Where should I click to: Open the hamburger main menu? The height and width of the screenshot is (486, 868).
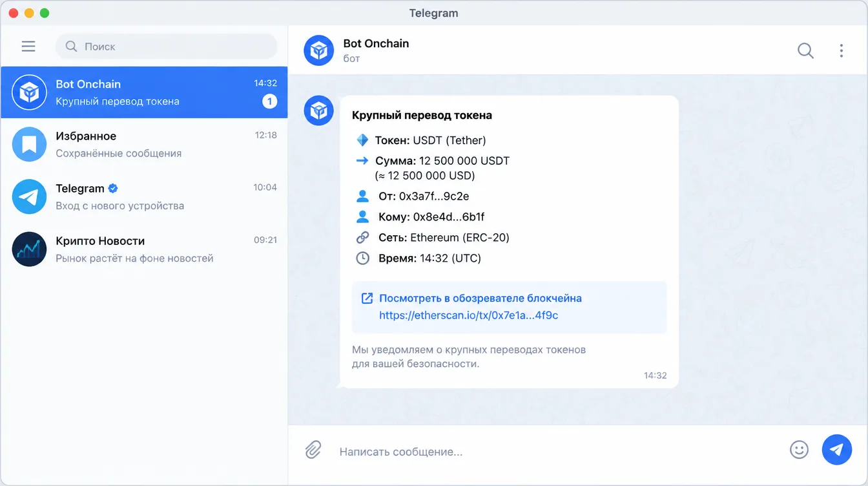(28, 47)
